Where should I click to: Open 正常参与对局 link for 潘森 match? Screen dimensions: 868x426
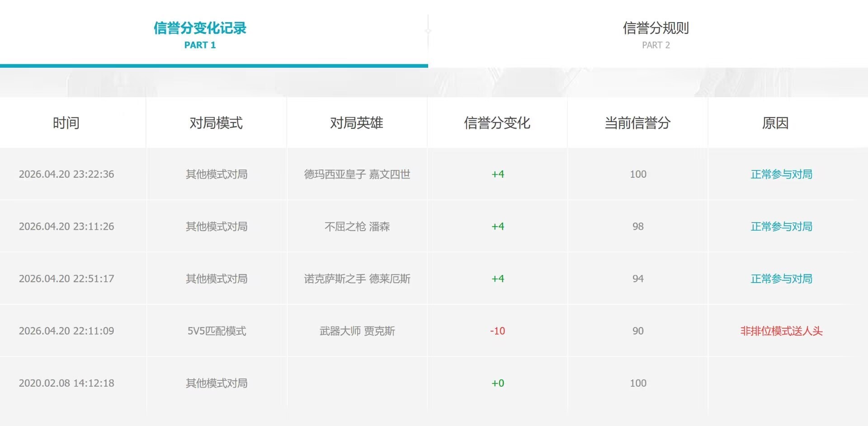tap(781, 227)
